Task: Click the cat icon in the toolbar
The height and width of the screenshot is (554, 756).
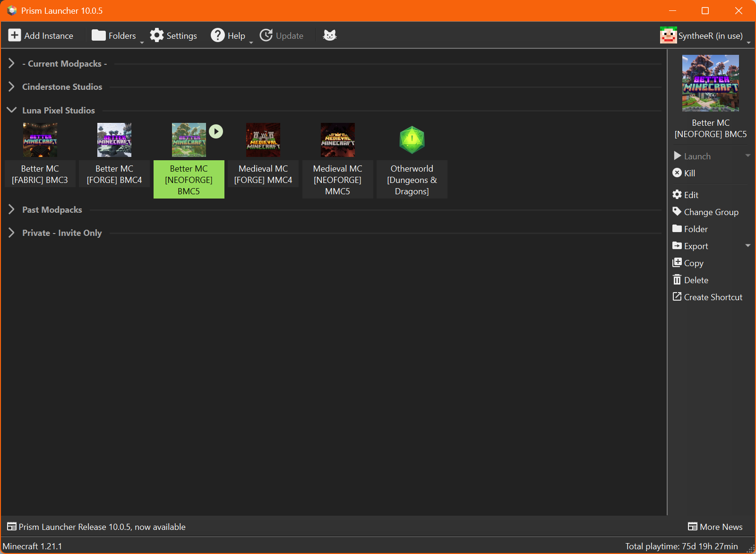Action: pyautogui.click(x=329, y=35)
